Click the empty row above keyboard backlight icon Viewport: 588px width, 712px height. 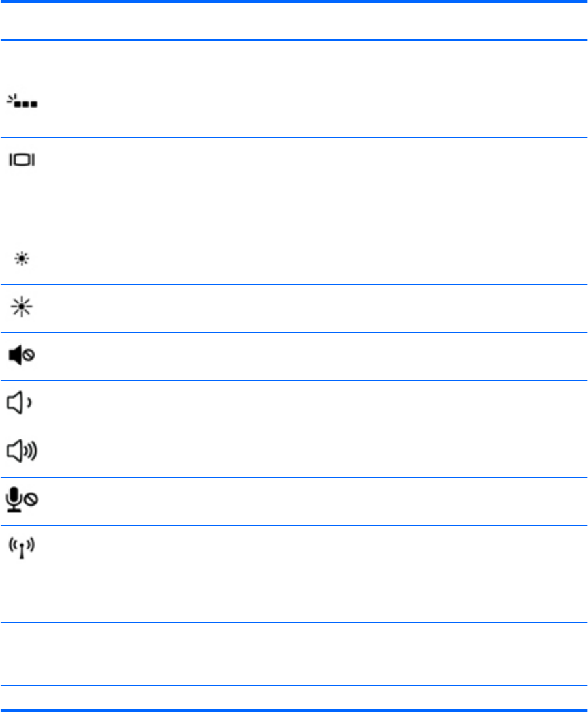click(x=294, y=59)
